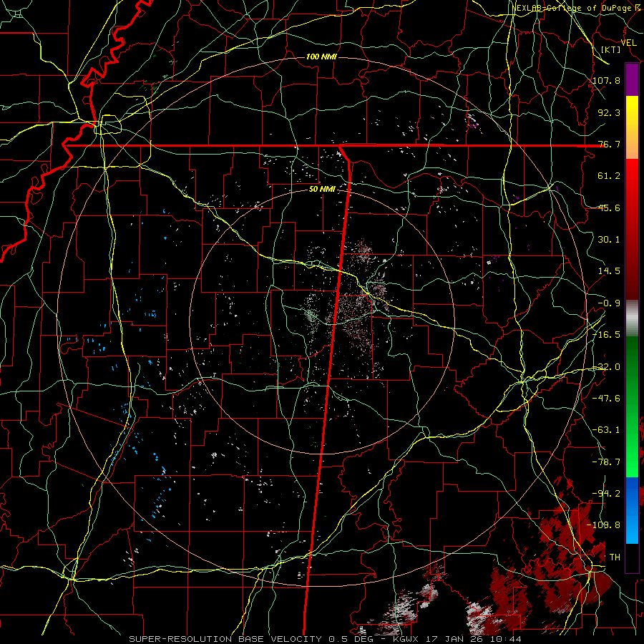Click the -109.8 legend value
644x644 pixels.
(604, 525)
